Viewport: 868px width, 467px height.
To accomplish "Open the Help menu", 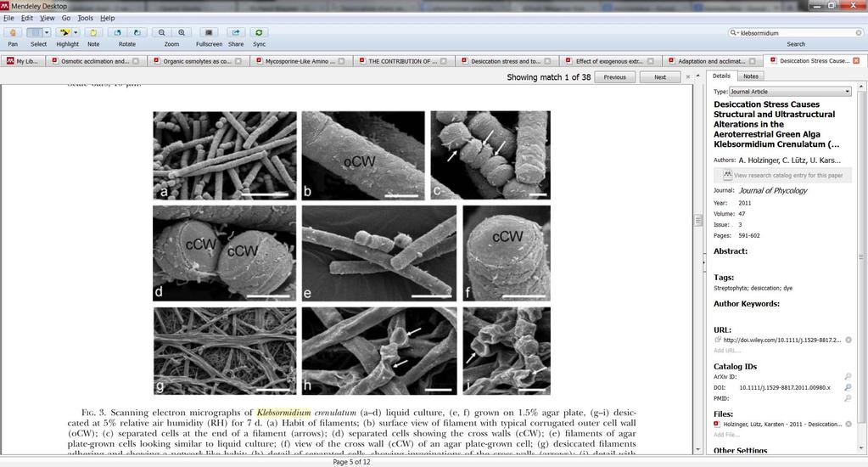I will click(x=108, y=18).
